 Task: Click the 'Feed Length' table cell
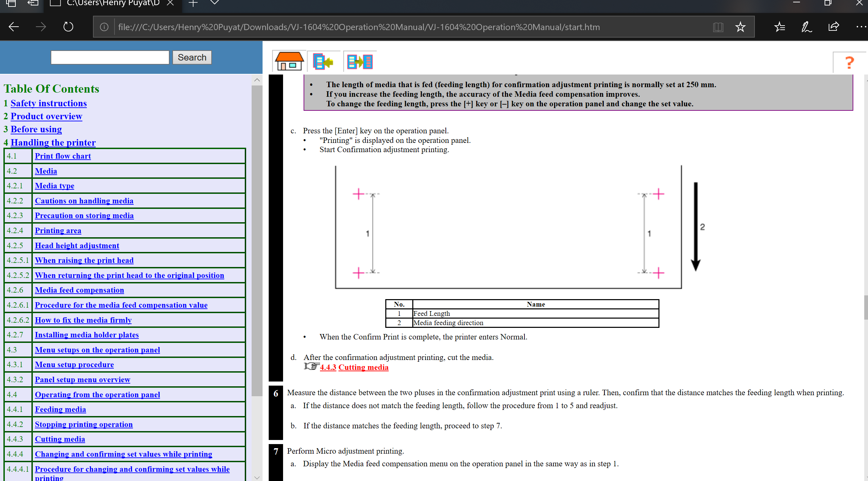tap(535, 313)
